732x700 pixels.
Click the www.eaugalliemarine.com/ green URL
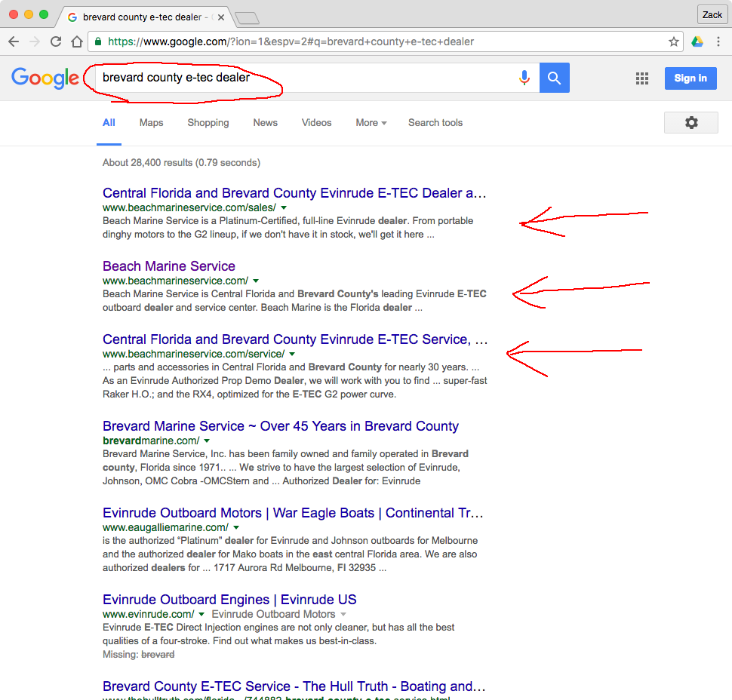click(166, 527)
